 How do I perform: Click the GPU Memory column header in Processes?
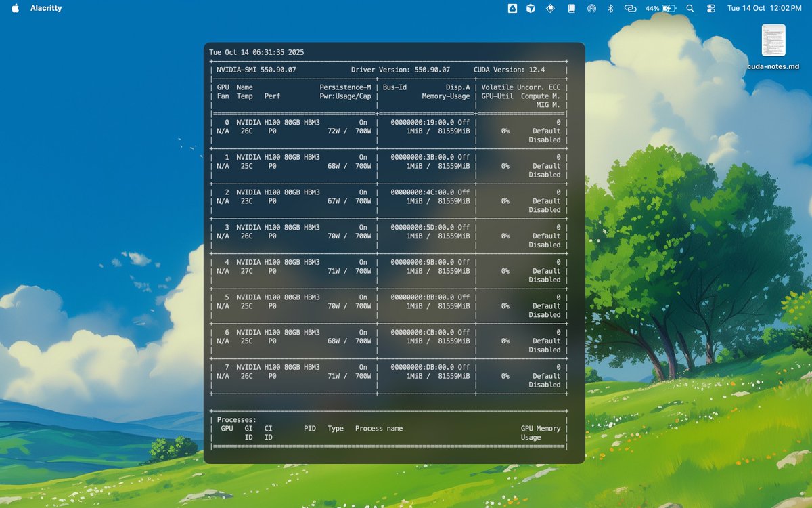tap(541, 429)
